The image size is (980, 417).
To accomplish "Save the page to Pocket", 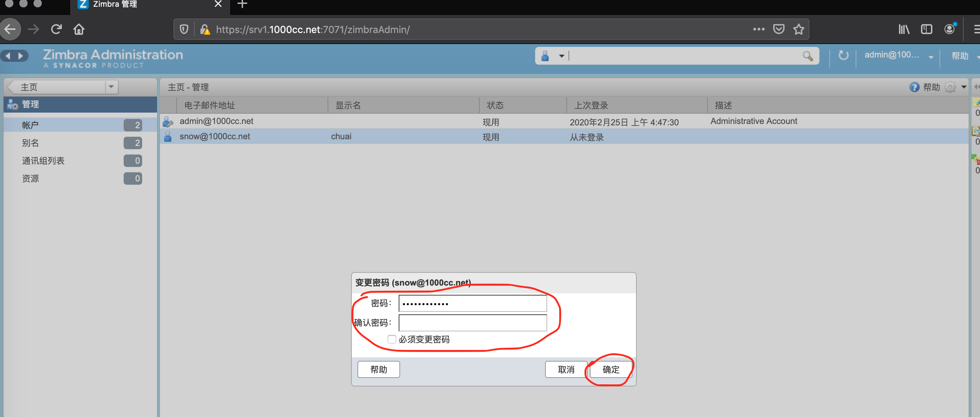I will click(779, 29).
